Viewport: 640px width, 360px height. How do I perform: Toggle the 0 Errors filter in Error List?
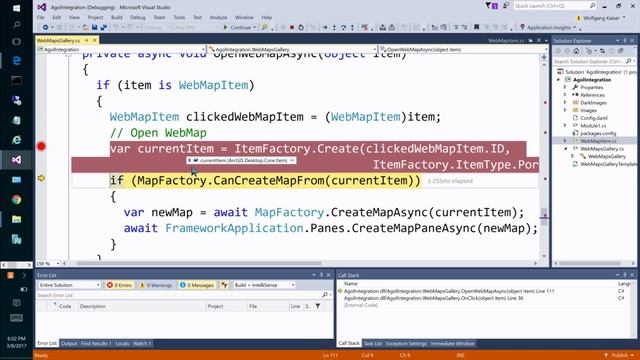[x=120, y=285]
